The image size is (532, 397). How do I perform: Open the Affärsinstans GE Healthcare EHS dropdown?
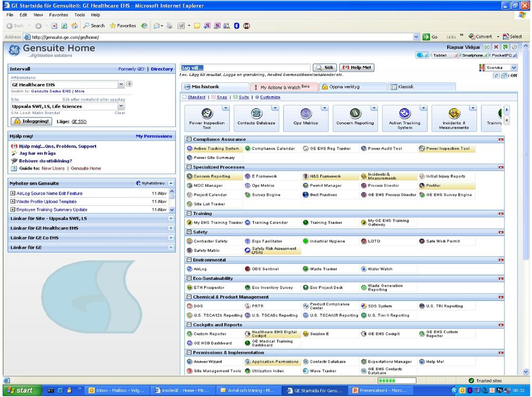tap(121, 84)
